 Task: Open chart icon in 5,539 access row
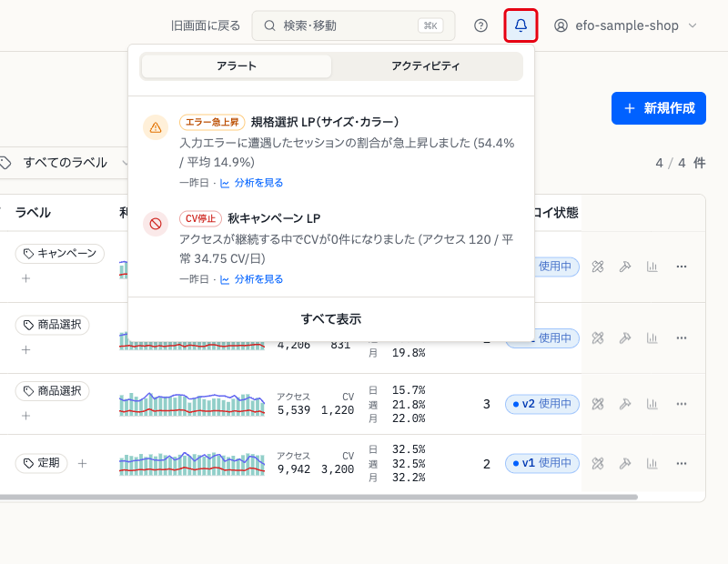point(652,404)
